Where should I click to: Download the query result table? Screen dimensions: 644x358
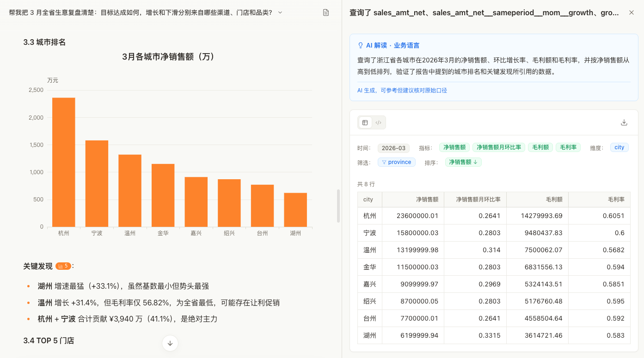624,122
